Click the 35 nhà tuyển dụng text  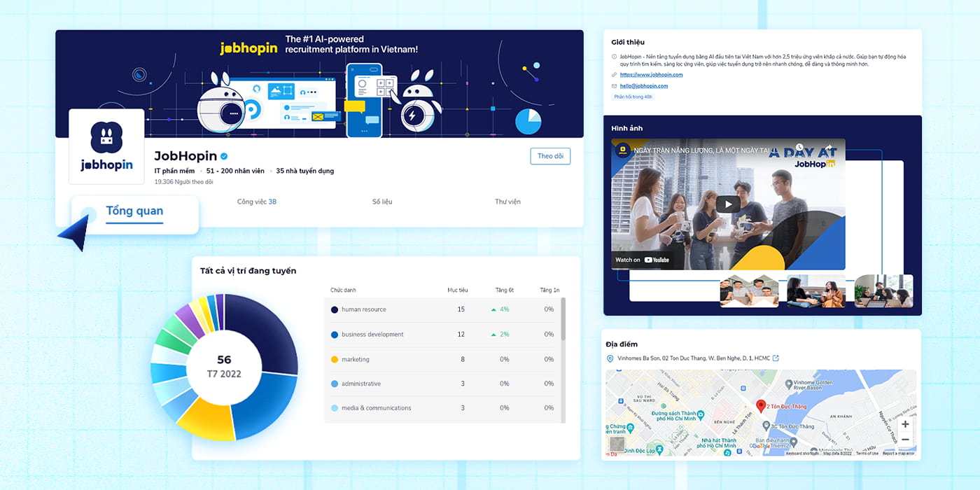(305, 171)
